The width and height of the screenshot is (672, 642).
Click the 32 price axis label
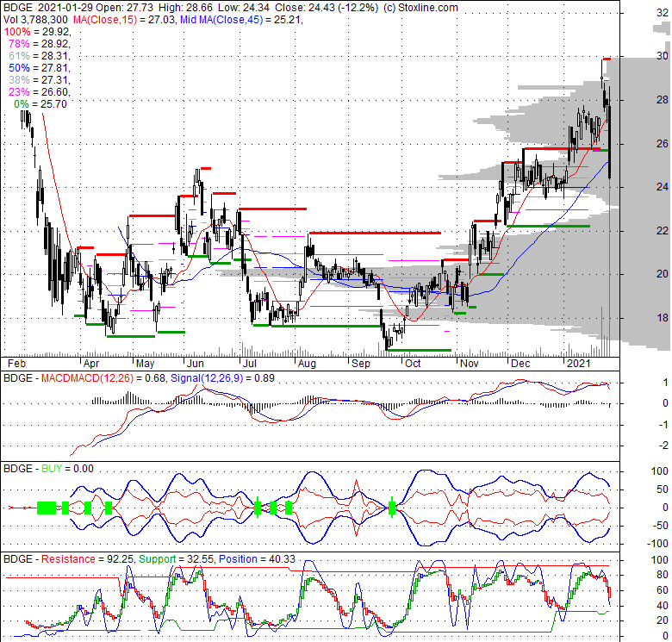663,13
